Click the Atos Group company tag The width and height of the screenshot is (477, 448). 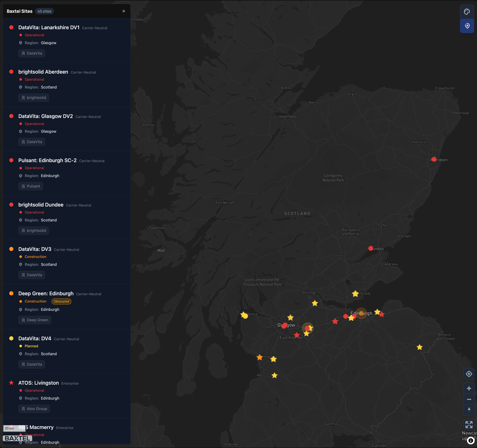(34, 409)
